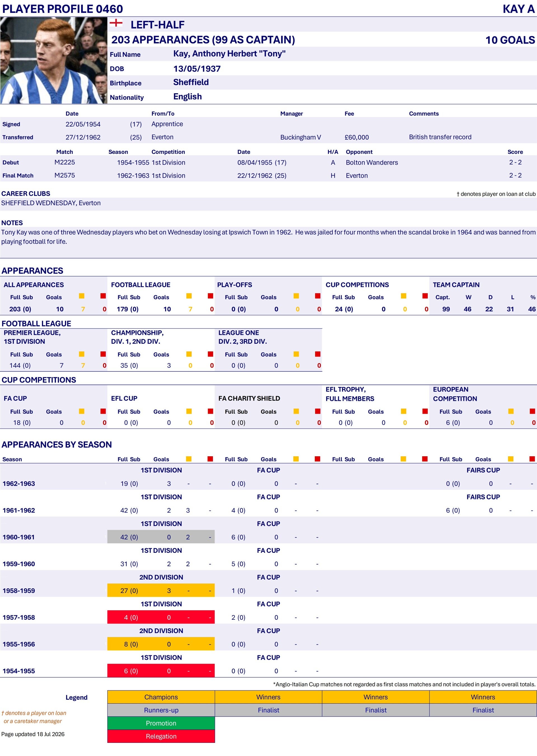Click the Runners-up legend cell
This screenshot has width=537, height=756.
161,710
